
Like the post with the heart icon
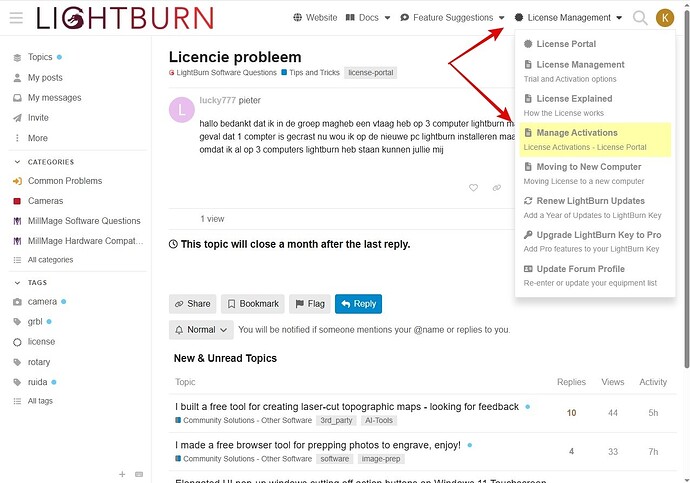(473, 188)
